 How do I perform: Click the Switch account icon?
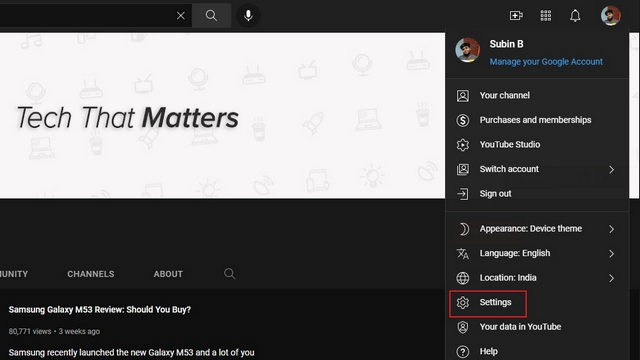point(462,169)
